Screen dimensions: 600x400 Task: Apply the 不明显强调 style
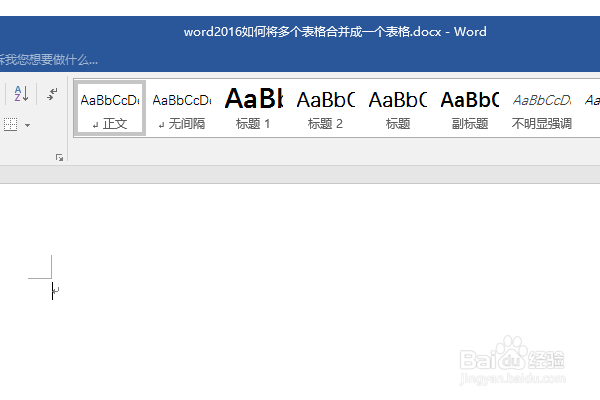point(541,108)
